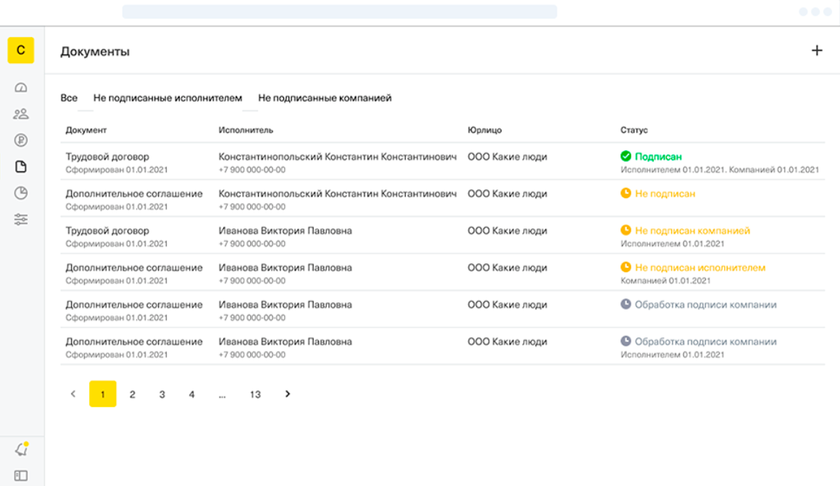This screenshot has width=840, height=486.
Task: Switch to the 'Все' tab
Action: click(69, 98)
